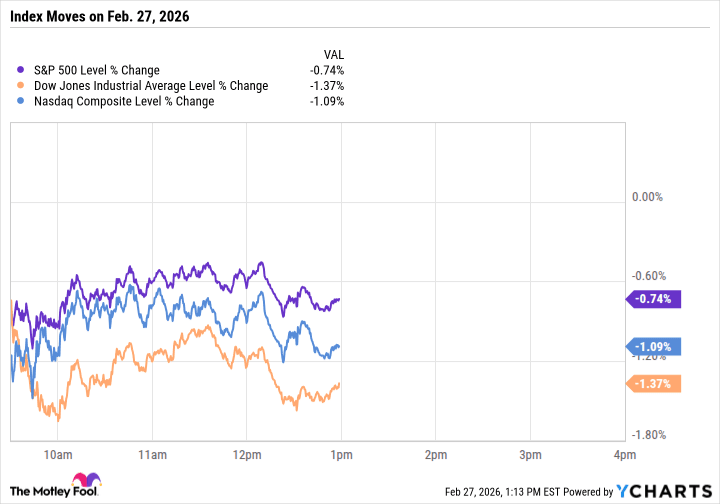This screenshot has width=720, height=504.
Task: Click The Motley Fool logo text
Action: click(x=46, y=491)
